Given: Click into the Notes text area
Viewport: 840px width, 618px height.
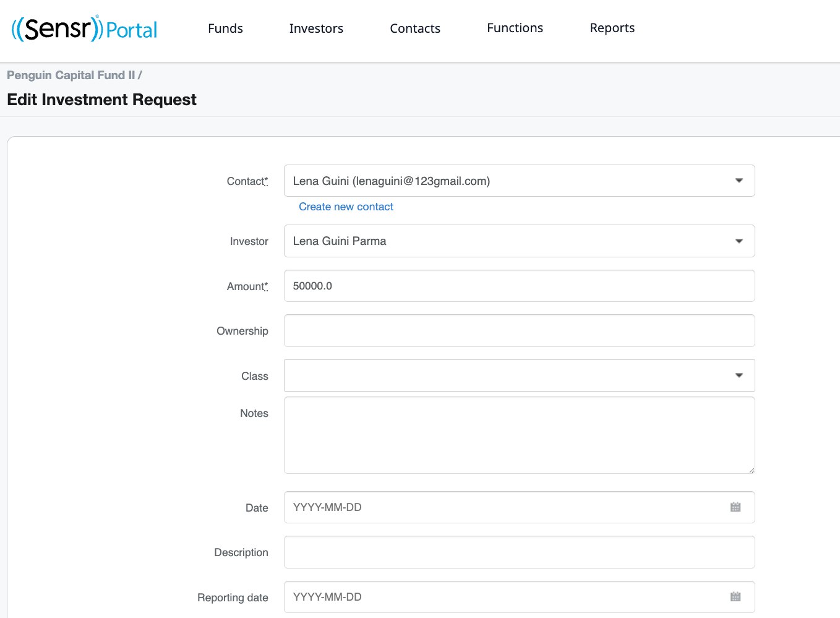Looking at the screenshot, I should [x=519, y=436].
